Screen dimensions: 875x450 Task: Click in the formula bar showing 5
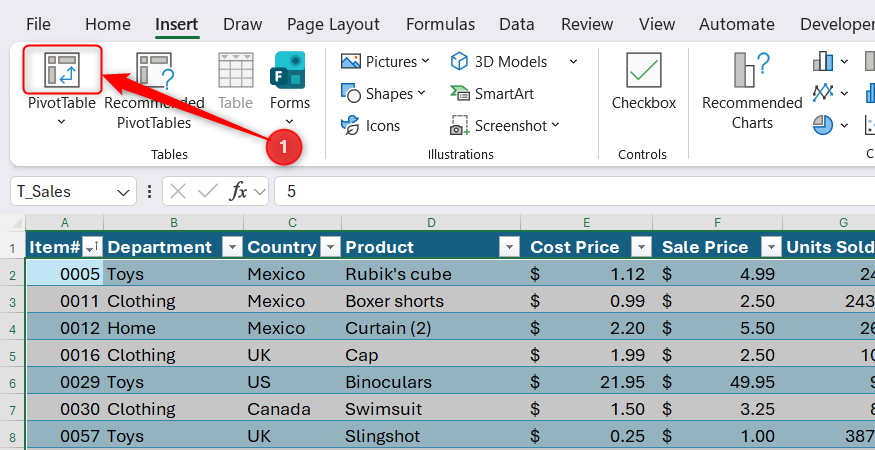575,192
